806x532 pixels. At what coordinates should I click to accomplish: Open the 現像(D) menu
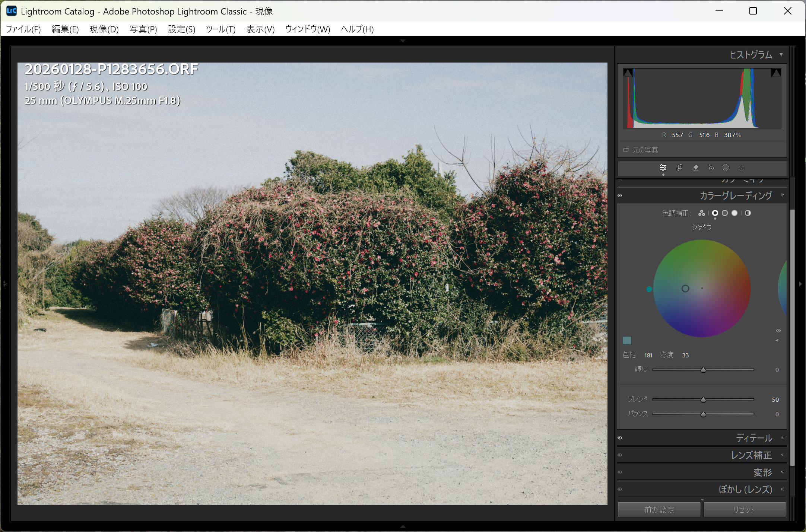click(104, 29)
